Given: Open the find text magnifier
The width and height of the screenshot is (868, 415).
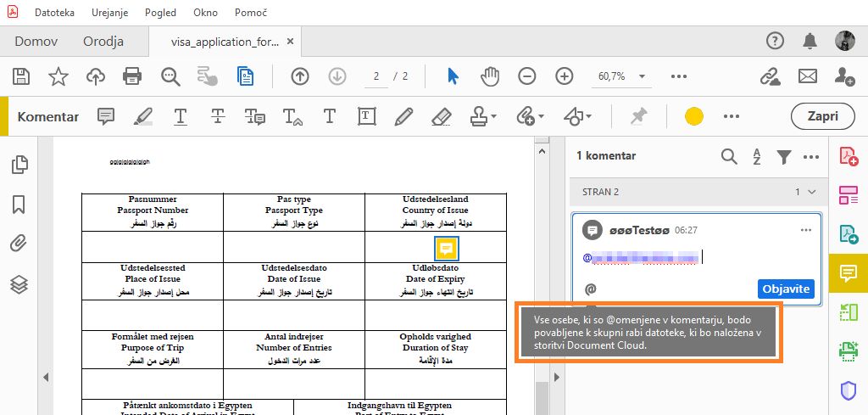Looking at the screenshot, I should 170,76.
